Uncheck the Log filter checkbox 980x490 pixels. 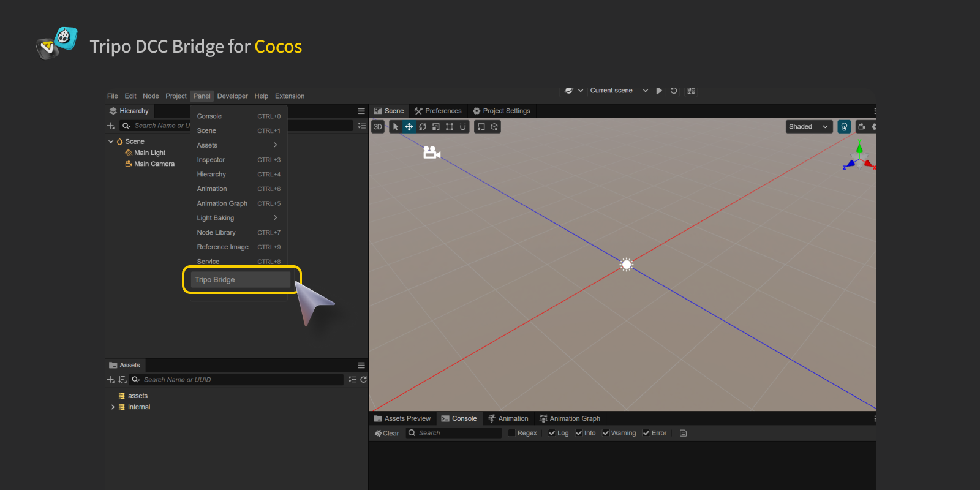click(552, 433)
